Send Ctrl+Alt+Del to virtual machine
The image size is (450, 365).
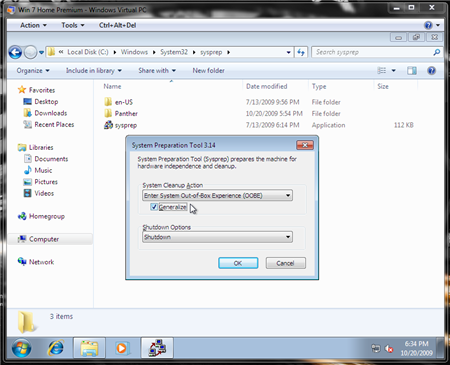coord(117,25)
